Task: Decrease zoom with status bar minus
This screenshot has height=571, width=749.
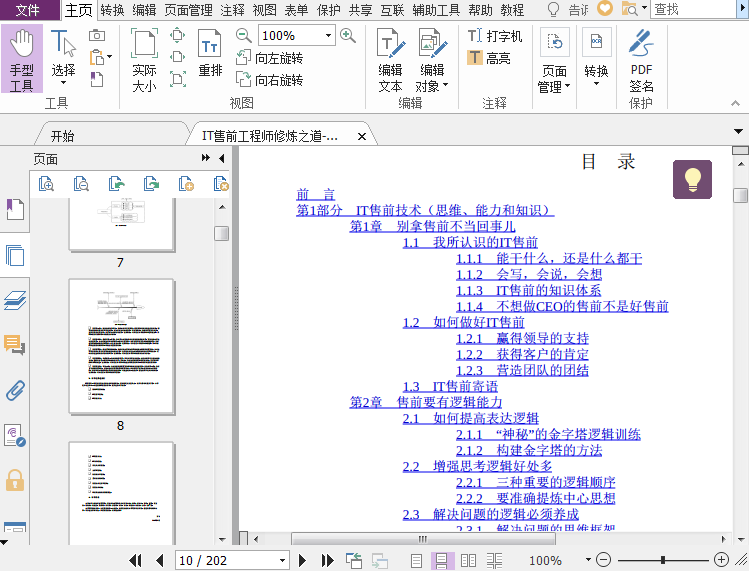Action: point(604,560)
